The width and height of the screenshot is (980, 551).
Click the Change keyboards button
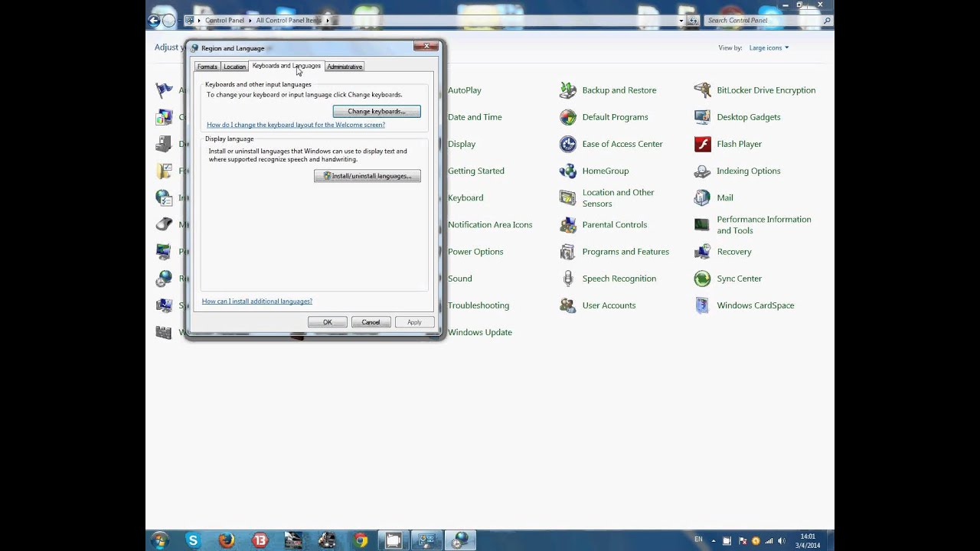point(377,112)
